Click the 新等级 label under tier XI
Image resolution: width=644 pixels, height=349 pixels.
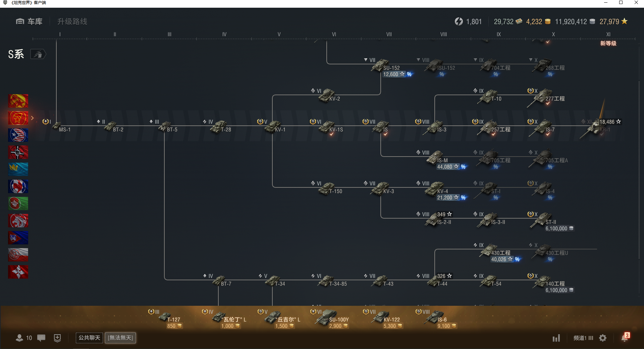608,43
